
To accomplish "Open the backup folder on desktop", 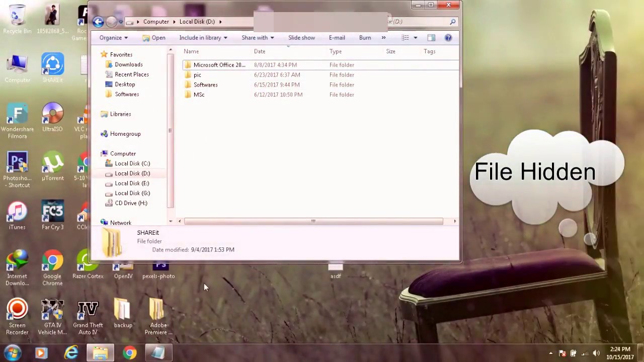I will (x=123, y=313).
